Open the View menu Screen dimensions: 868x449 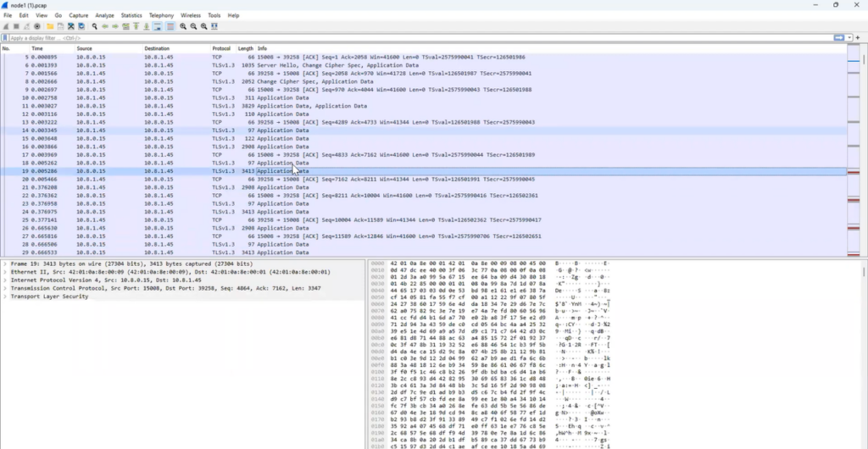tap(42, 15)
